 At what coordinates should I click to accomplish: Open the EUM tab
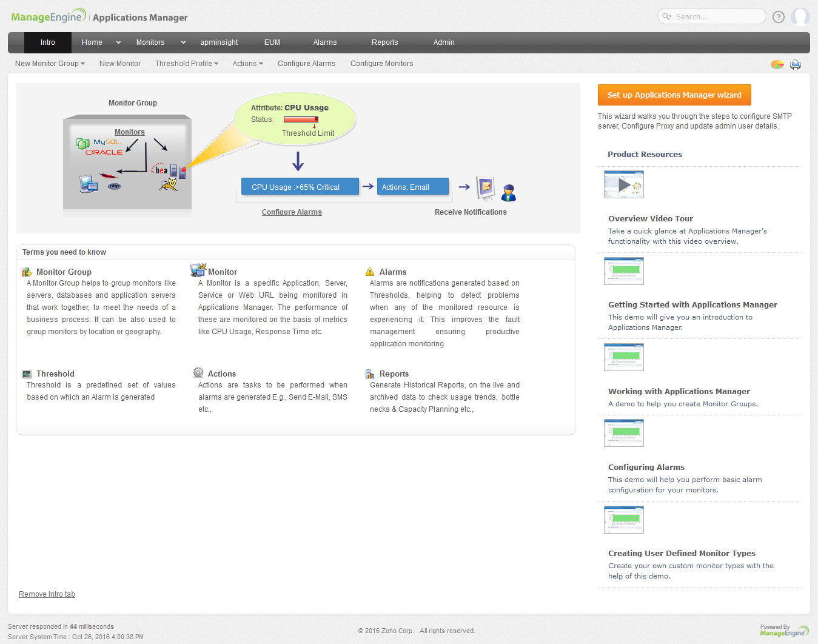tap(272, 42)
